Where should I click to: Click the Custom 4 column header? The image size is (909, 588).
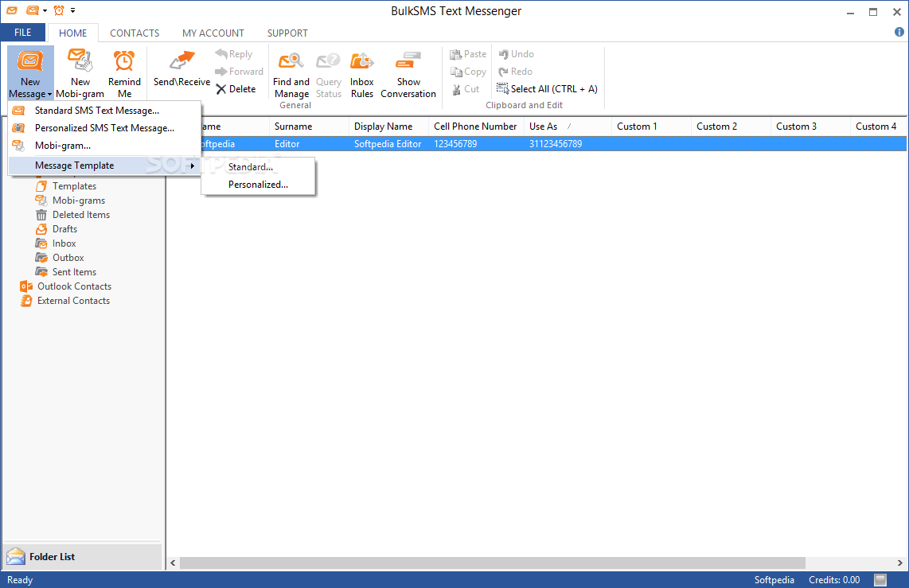tap(878, 127)
